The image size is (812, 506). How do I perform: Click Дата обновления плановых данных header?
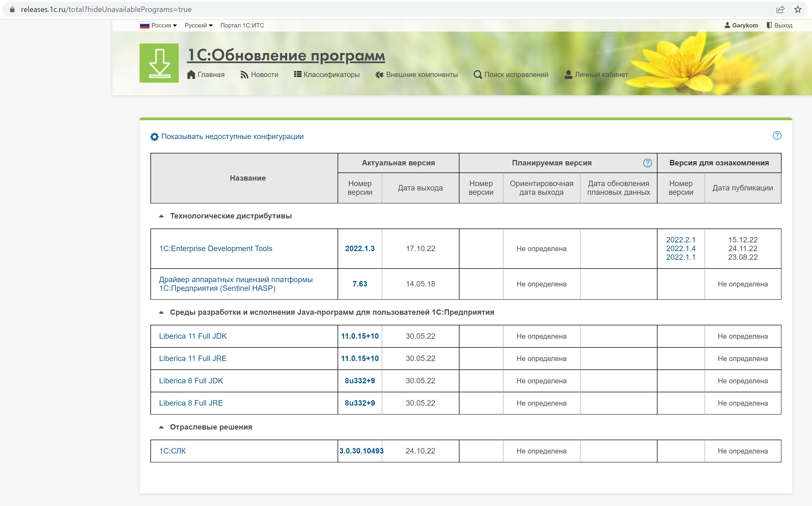click(619, 188)
